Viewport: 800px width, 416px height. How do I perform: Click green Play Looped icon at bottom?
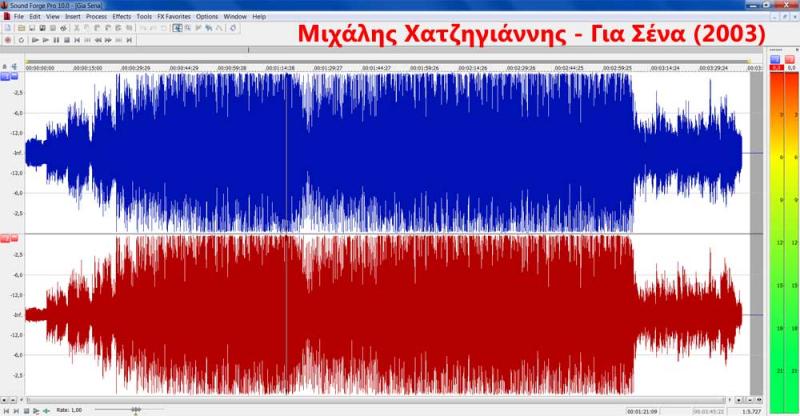click(x=46, y=411)
